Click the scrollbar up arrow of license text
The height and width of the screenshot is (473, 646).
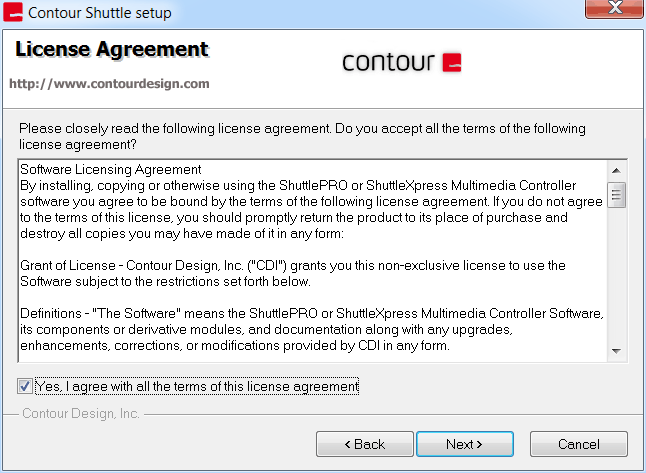(x=616, y=170)
